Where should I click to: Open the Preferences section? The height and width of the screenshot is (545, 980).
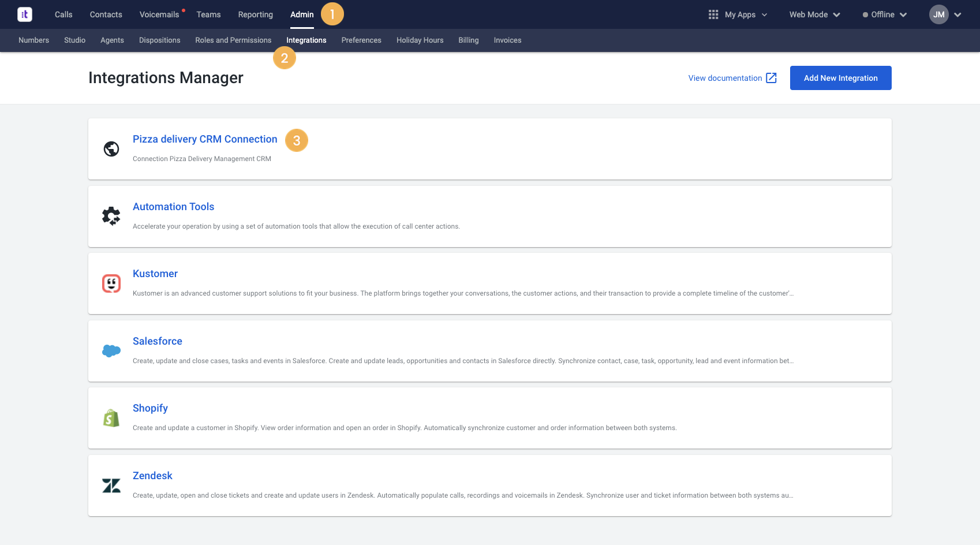point(361,40)
